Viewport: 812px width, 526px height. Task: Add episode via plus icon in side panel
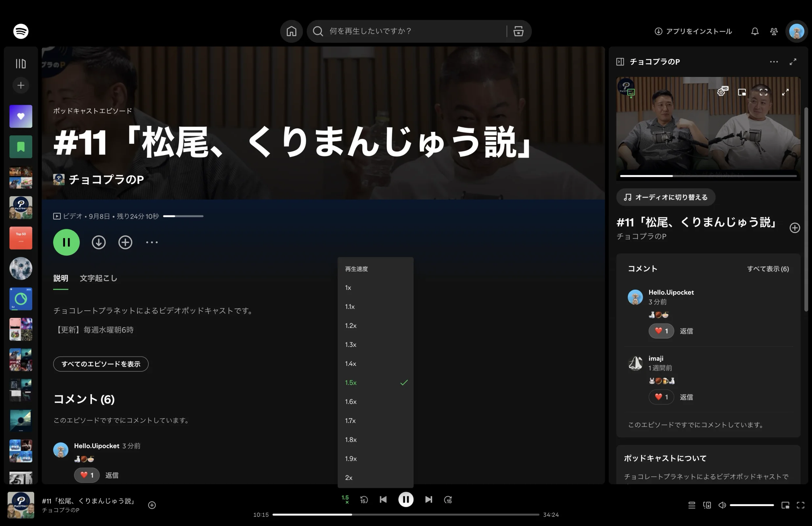coord(795,228)
